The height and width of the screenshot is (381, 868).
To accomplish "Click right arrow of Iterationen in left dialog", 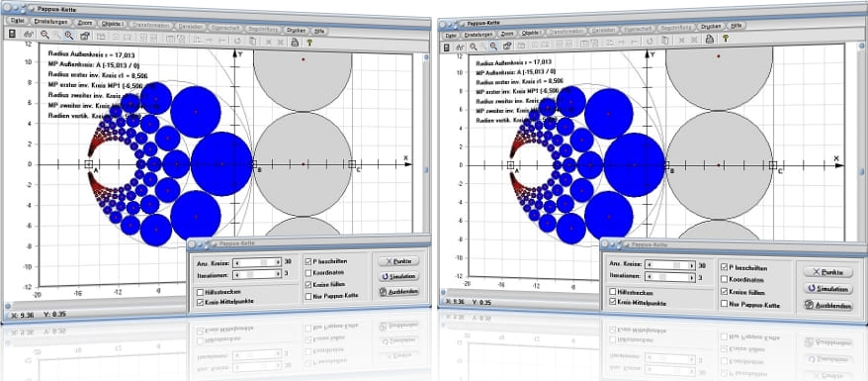I will click(x=279, y=274).
